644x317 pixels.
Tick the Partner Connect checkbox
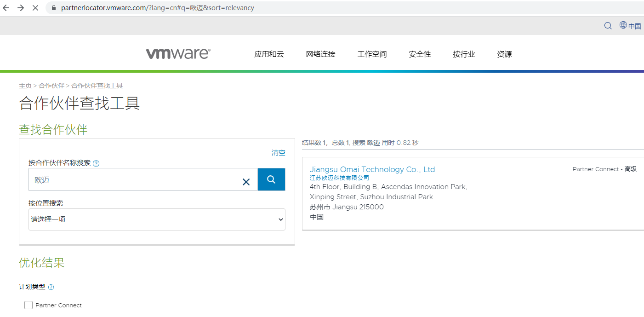tap(28, 305)
